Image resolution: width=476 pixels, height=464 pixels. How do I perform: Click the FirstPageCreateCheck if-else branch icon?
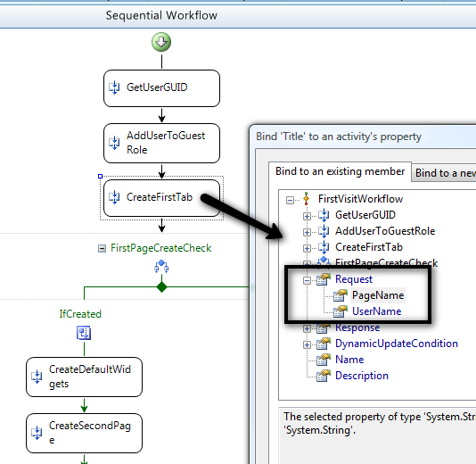point(161,266)
